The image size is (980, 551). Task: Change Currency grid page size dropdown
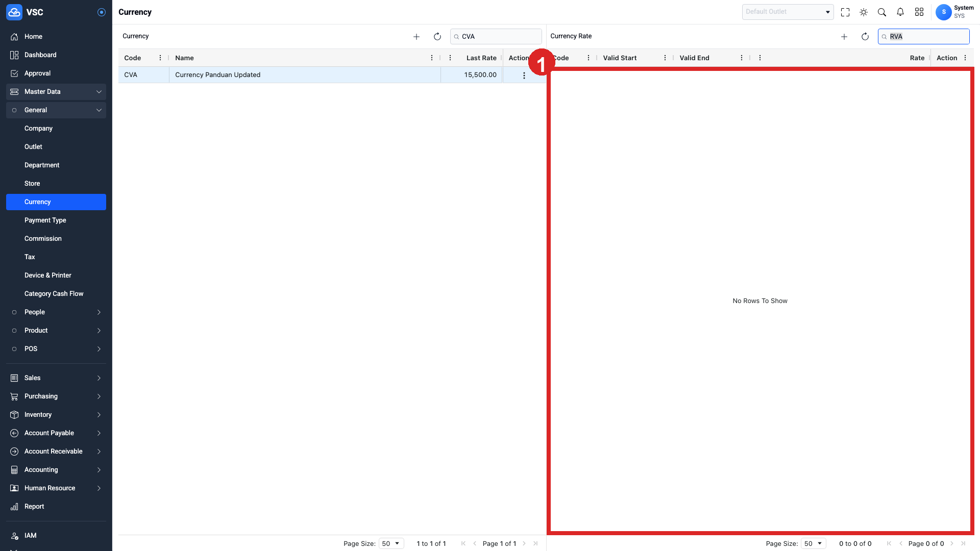tap(391, 544)
